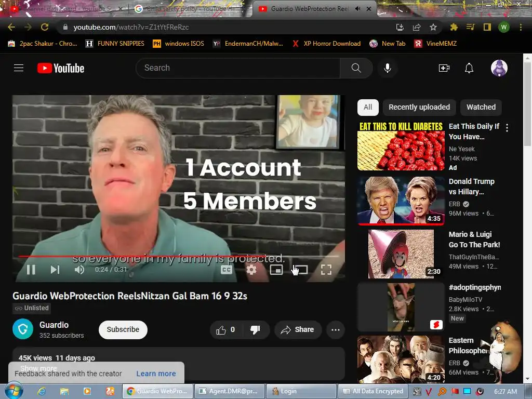Toggle theater mode

point(301,270)
